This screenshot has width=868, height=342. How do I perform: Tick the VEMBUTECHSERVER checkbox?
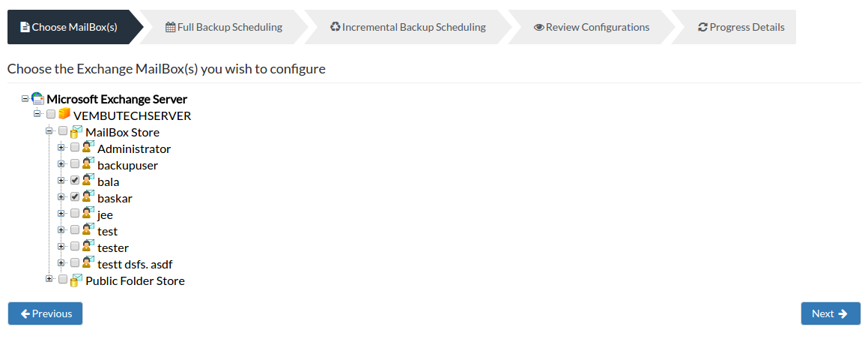coord(51,114)
